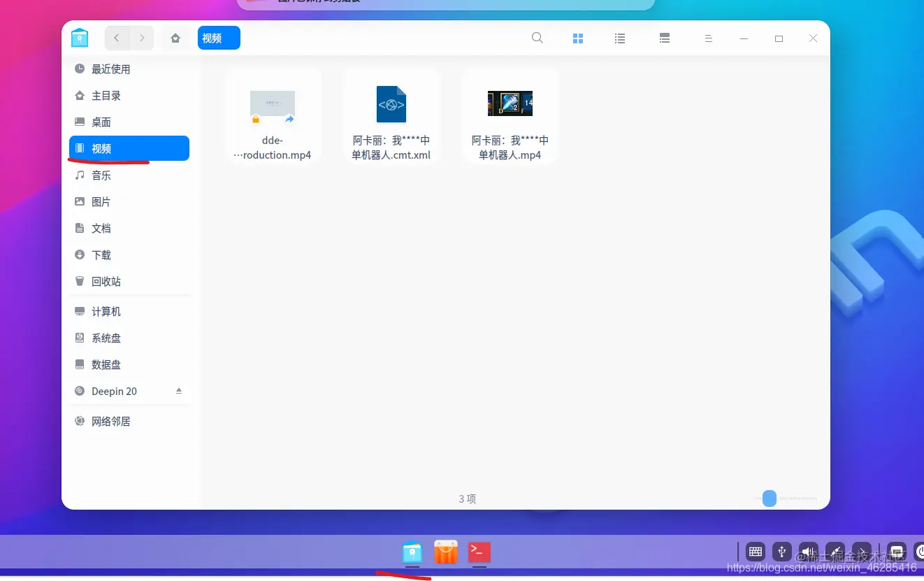The height and width of the screenshot is (581, 924).
Task: Open USB device tray icon
Action: 781,552
